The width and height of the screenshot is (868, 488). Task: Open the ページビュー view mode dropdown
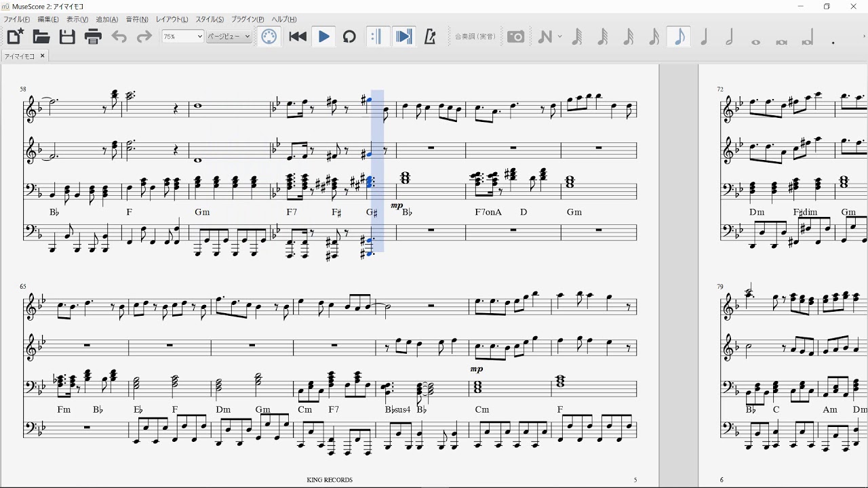coord(229,37)
